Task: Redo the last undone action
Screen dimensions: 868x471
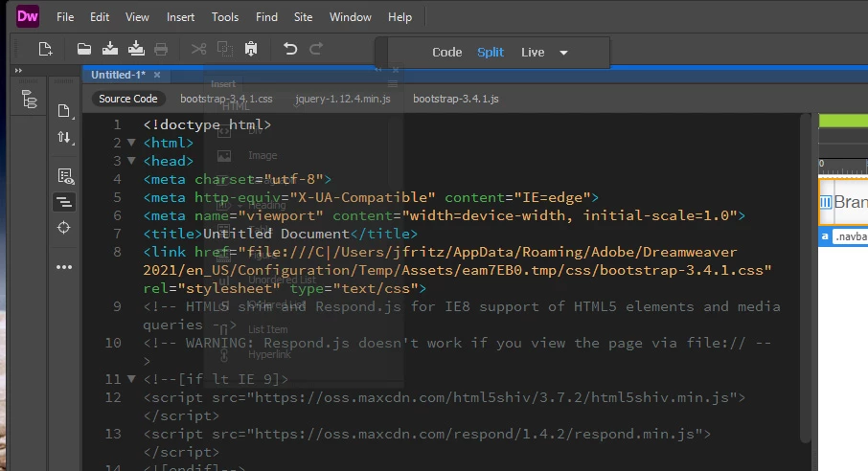Action: (316, 49)
